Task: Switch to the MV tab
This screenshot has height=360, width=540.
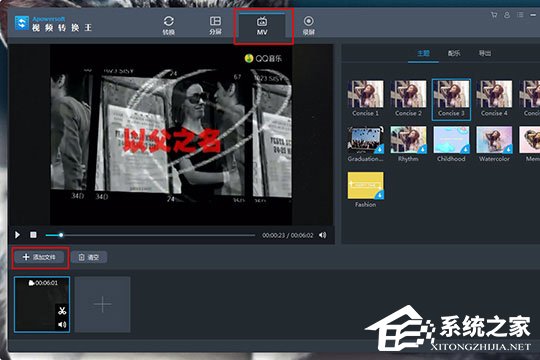Action: coord(262,25)
